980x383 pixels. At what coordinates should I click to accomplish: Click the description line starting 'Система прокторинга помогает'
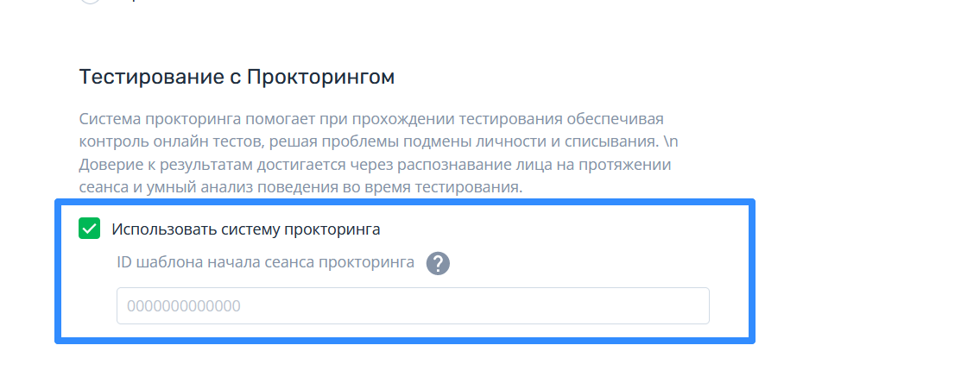[371, 119]
